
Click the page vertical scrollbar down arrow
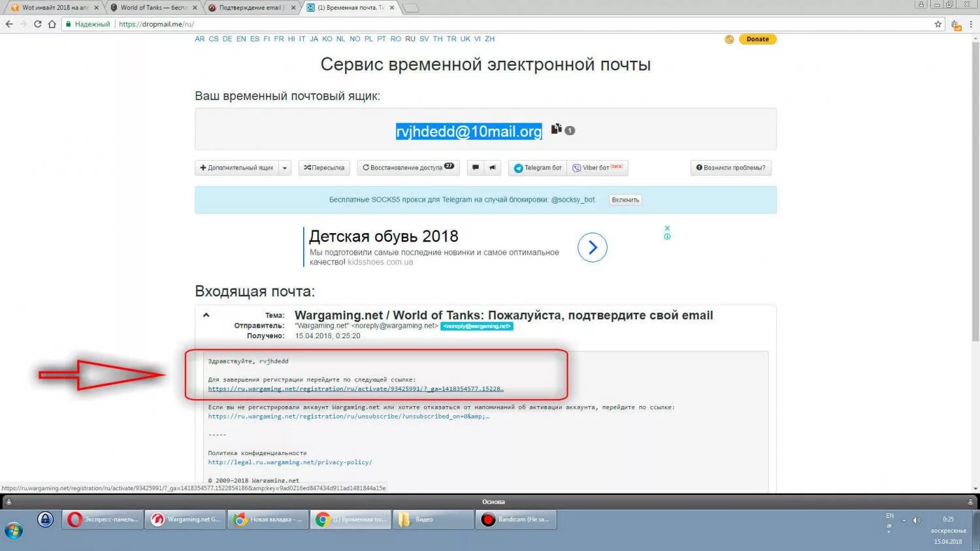pyautogui.click(x=975, y=488)
